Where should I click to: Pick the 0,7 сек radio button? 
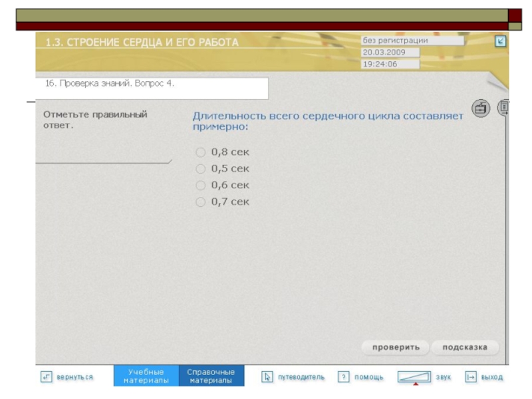click(201, 202)
